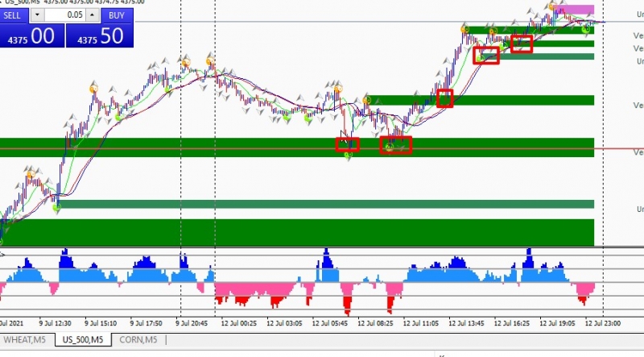Click the 12 Jul 00:25 time axis label
The height and width of the screenshot is (357, 644).
click(x=238, y=323)
